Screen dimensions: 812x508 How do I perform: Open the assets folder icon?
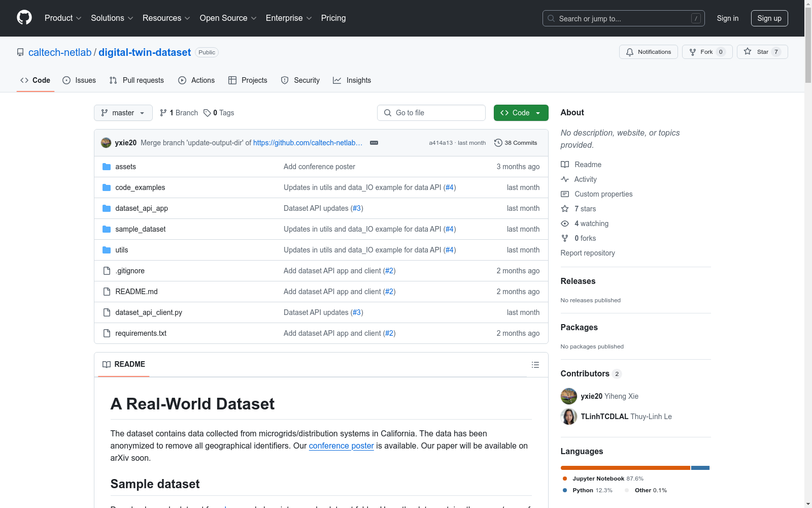coord(107,167)
